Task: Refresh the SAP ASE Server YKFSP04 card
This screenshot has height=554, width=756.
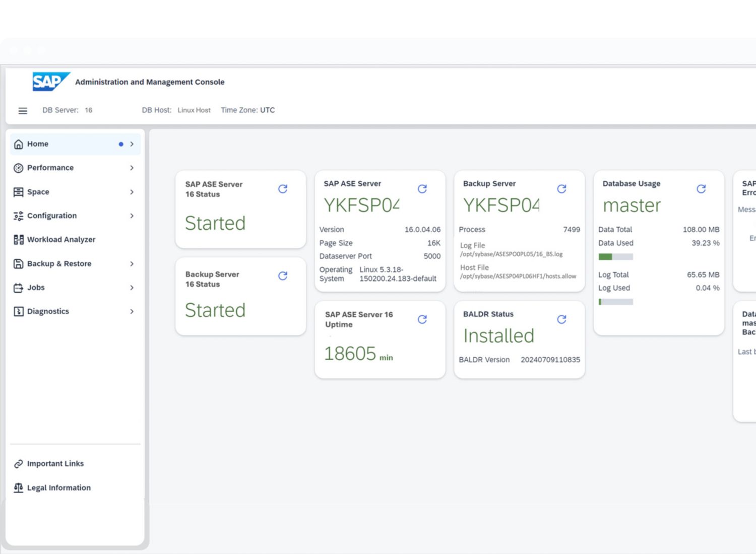Action: 422,189
